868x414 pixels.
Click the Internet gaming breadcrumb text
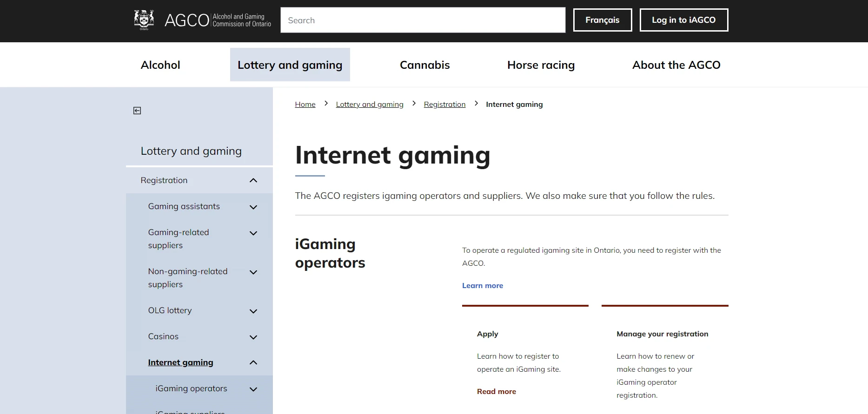(514, 105)
